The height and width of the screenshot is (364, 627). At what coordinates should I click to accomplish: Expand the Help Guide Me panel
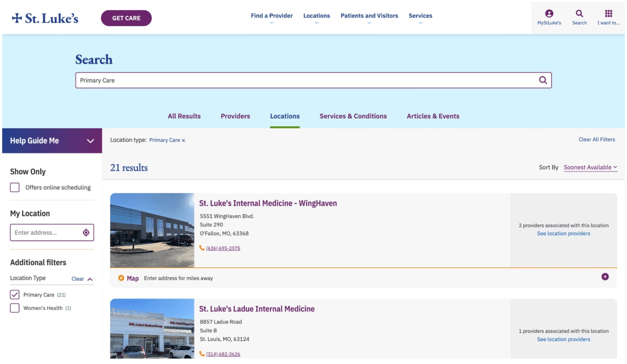[x=52, y=141]
